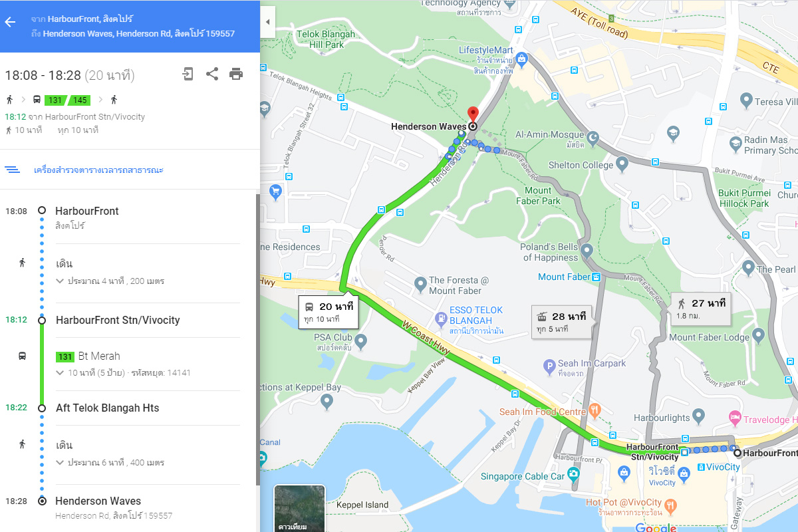Click the back arrow in directions header

tap(10, 22)
